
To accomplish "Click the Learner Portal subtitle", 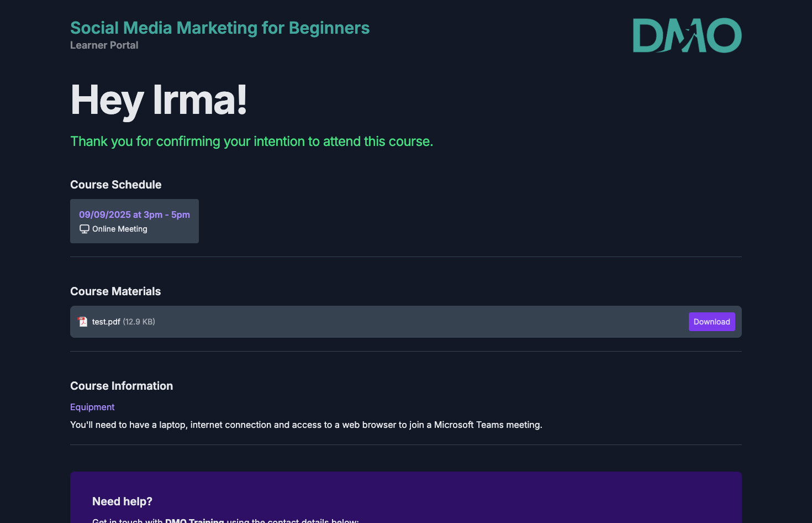I will [x=104, y=45].
